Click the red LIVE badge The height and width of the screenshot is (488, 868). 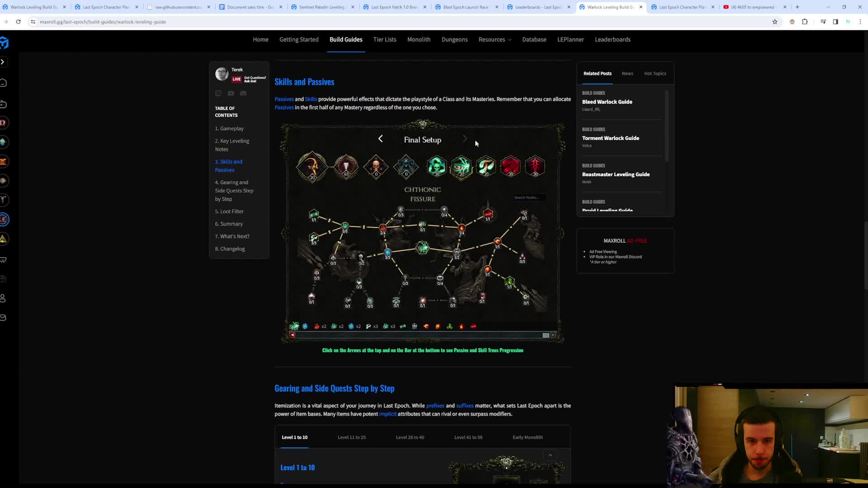click(236, 80)
